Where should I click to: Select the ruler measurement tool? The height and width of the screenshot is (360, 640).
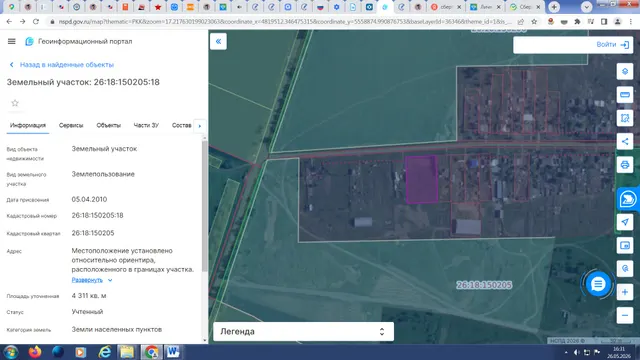[624, 95]
